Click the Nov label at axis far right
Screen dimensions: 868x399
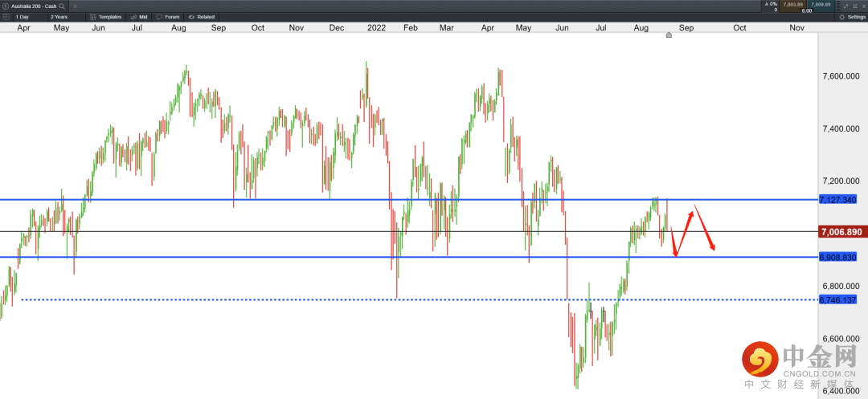(796, 27)
